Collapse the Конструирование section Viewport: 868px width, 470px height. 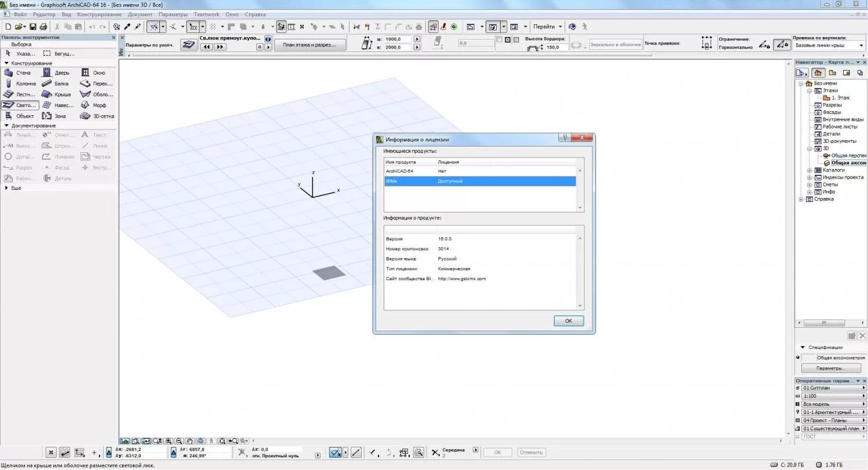pos(6,63)
